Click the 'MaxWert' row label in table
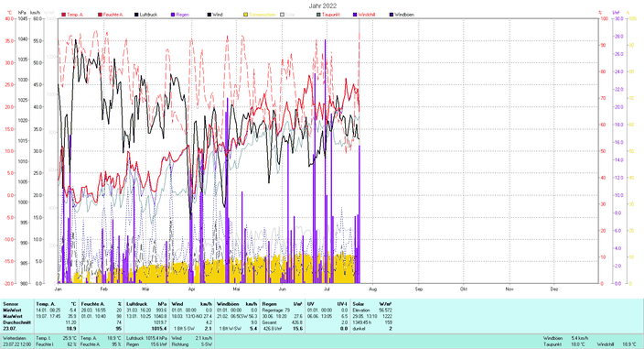This screenshot has width=644, height=349. (x=12, y=317)
